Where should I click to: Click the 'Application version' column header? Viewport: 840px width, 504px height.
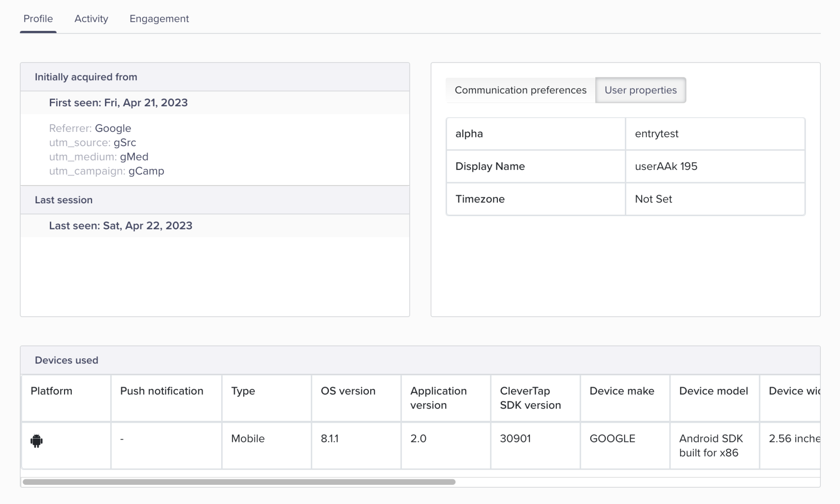(x=446, y=398)
